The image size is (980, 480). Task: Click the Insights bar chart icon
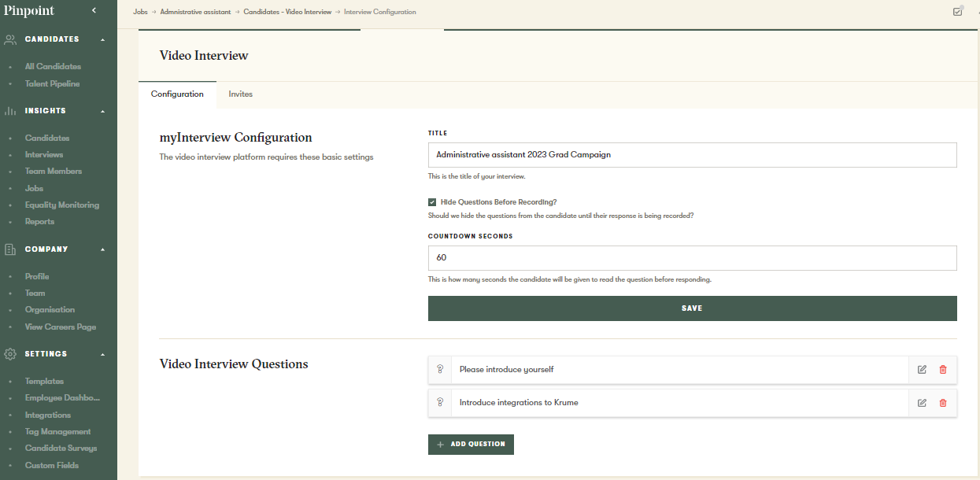10,111
